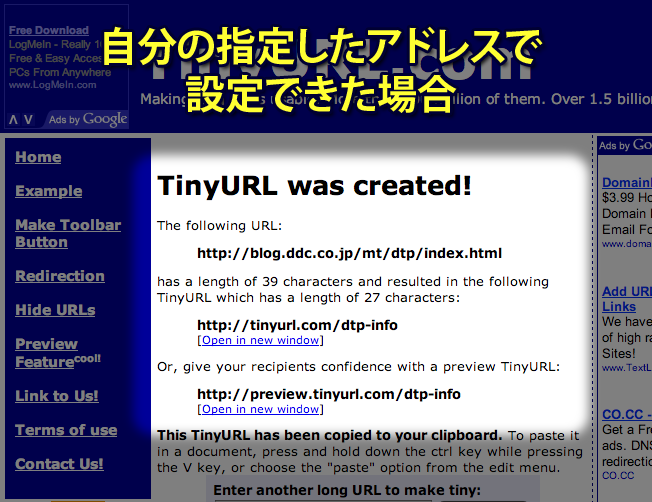
Task: Open tinyurl.com/dtp-info in new window
Action: tap(260, 340)
